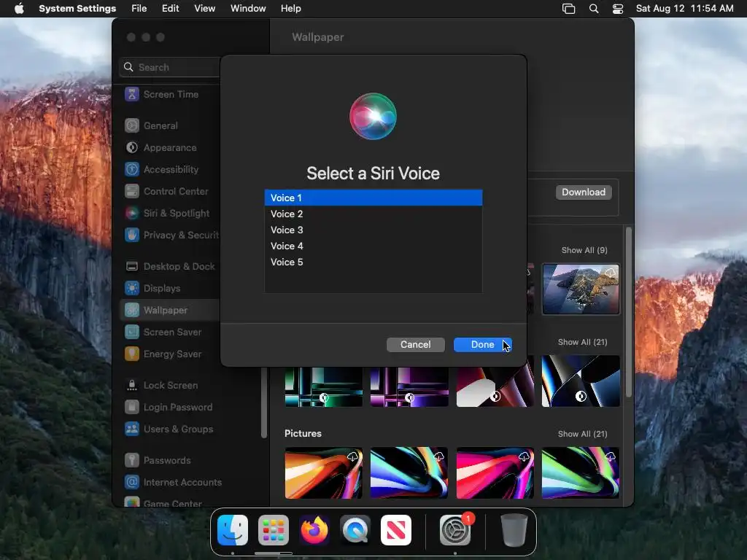The width and height of the screenshot is (747, 560).
Task: Open the File menu
Action: point(139,9)
